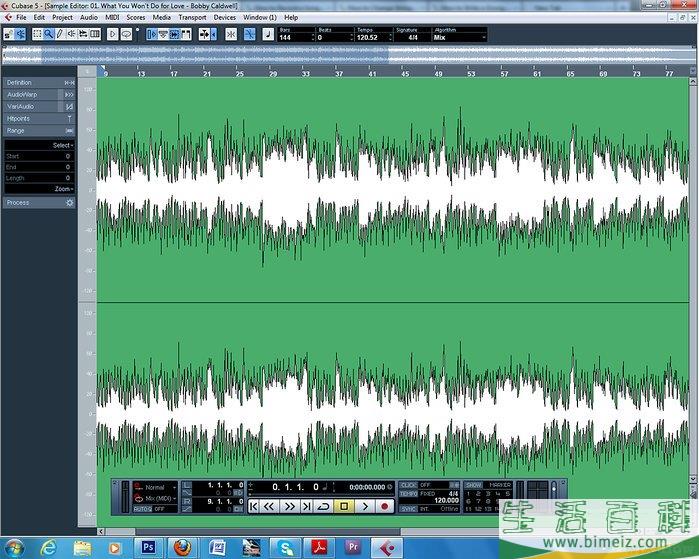The image size is (699, 559).
Task: Open Premiere Pro from the taskbar
Action: (x=353, y=547)
